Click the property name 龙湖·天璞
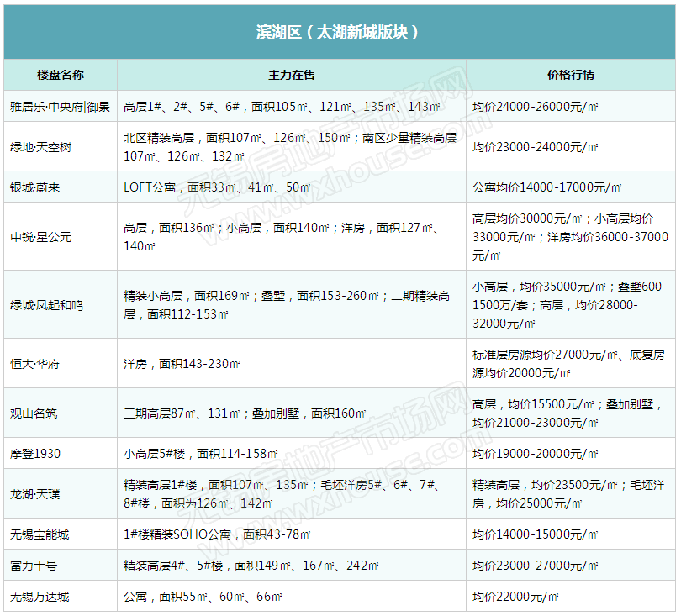 pos(34,493)
